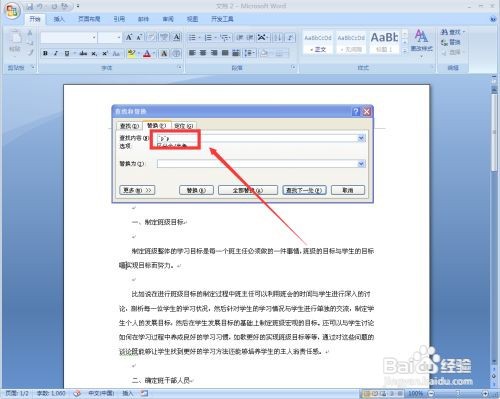The height and width of the screenshot is (399, 500).
Task: Apply superscript formatting
Action: tap(105, 53)
